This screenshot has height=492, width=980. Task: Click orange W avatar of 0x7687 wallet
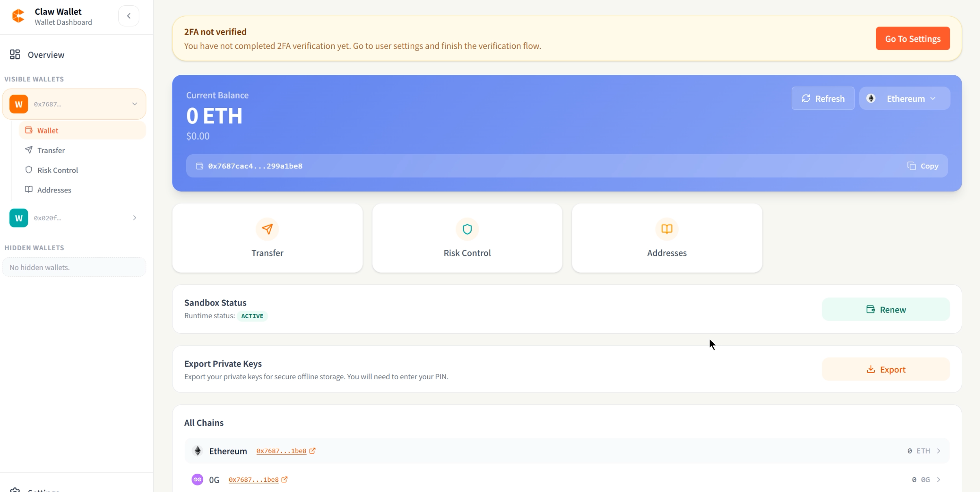19,104
